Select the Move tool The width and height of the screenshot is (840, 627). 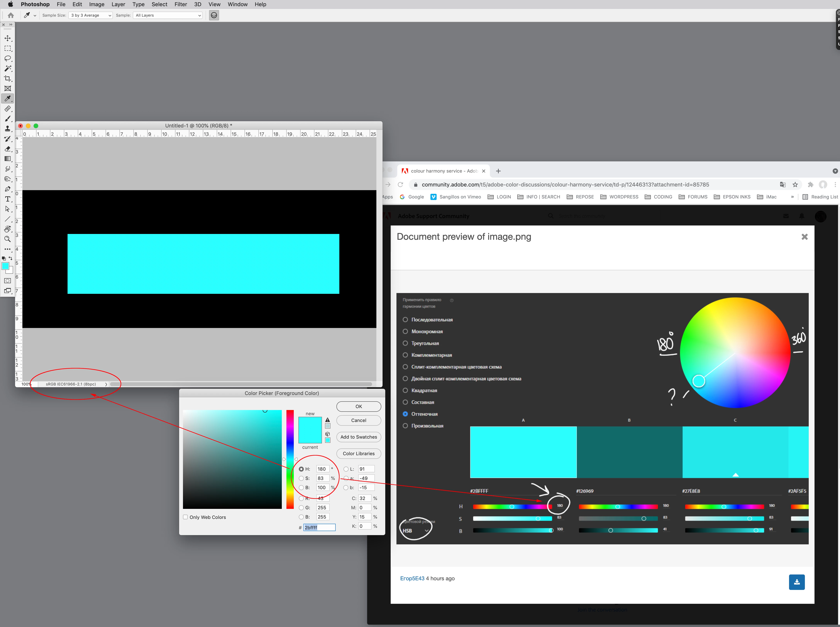[x=8, y=38]
